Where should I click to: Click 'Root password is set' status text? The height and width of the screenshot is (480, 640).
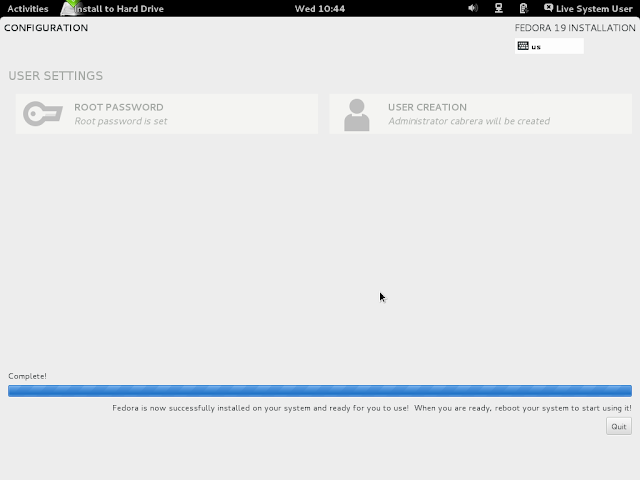point(121,121)
